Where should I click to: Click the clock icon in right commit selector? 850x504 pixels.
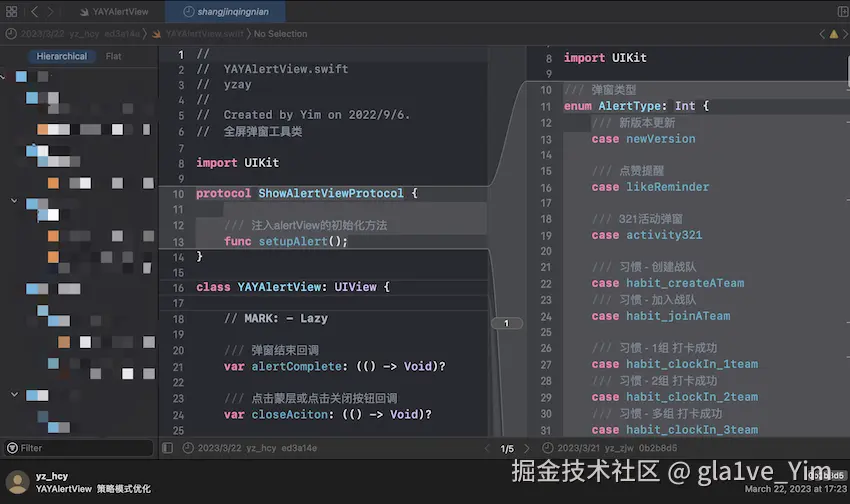pyautogui.click(x=548, y=448)
